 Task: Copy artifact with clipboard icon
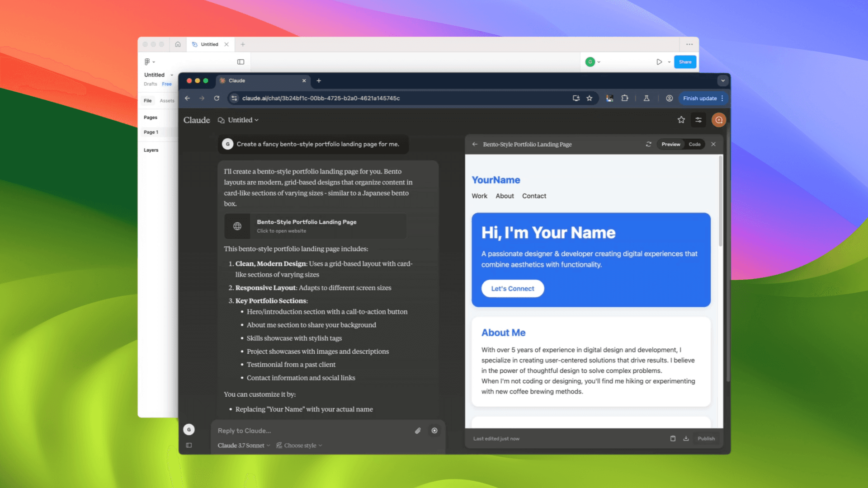(673, 438)
